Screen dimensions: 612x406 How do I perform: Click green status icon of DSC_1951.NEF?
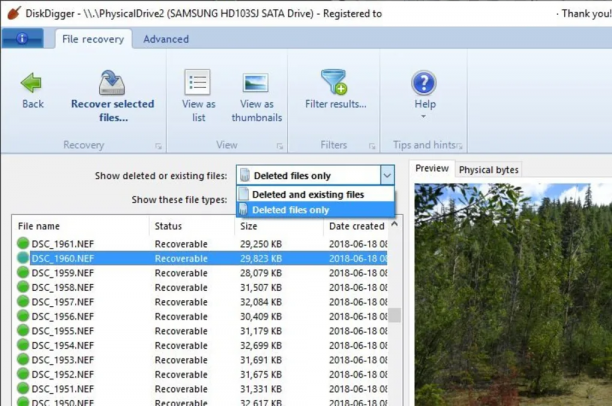[23, 388]
